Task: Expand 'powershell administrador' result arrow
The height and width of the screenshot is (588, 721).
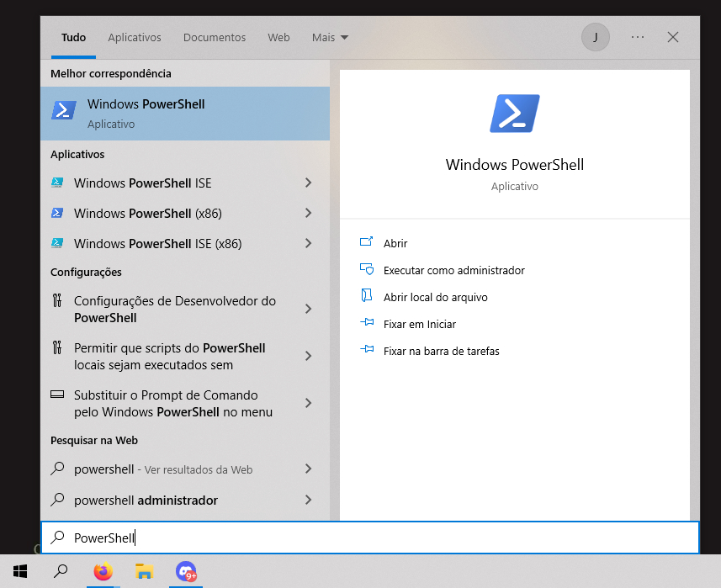Action: (309, 500)
